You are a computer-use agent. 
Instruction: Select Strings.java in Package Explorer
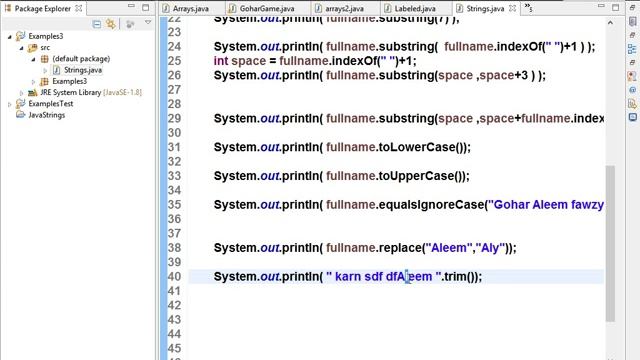[x=83, y=70]
